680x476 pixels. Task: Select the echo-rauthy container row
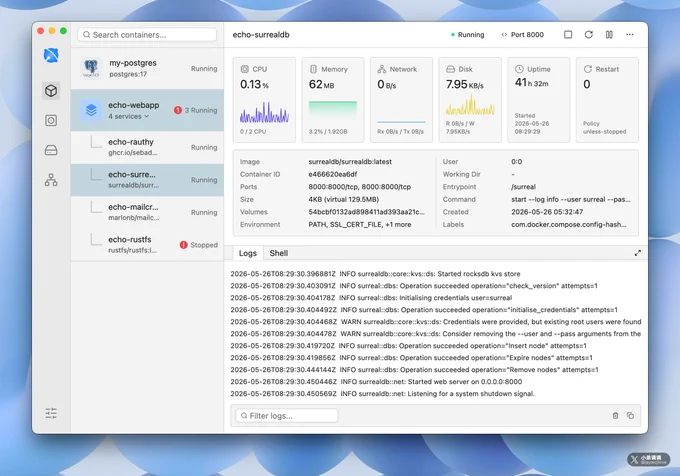click(x=147, y=147)
